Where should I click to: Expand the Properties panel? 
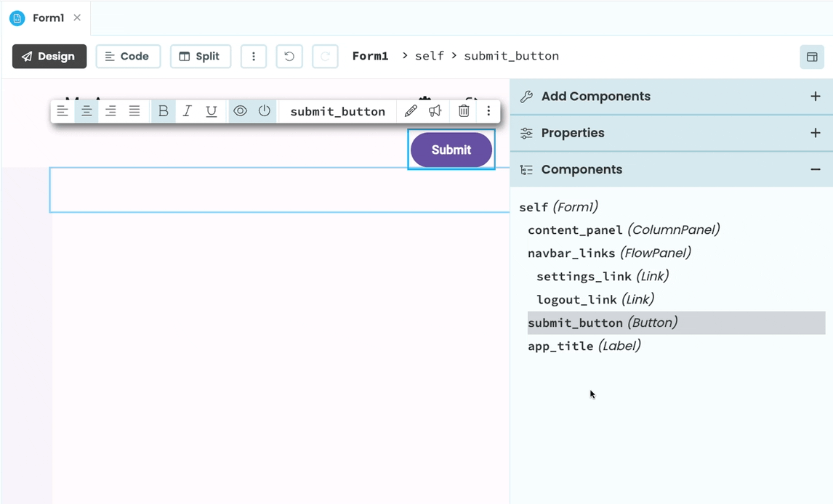click(816, 133)
